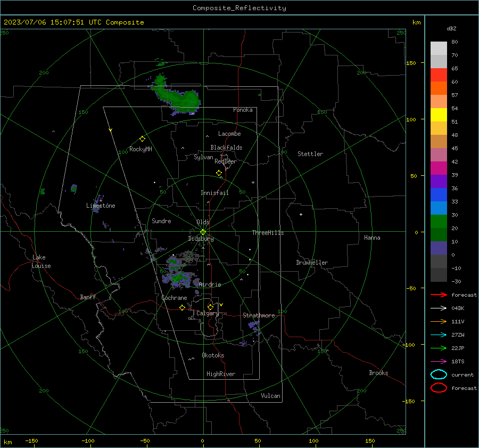Click the Okotoks town label
The width and height of the screenshot is (479, 448).
click(x=213, y=355)
